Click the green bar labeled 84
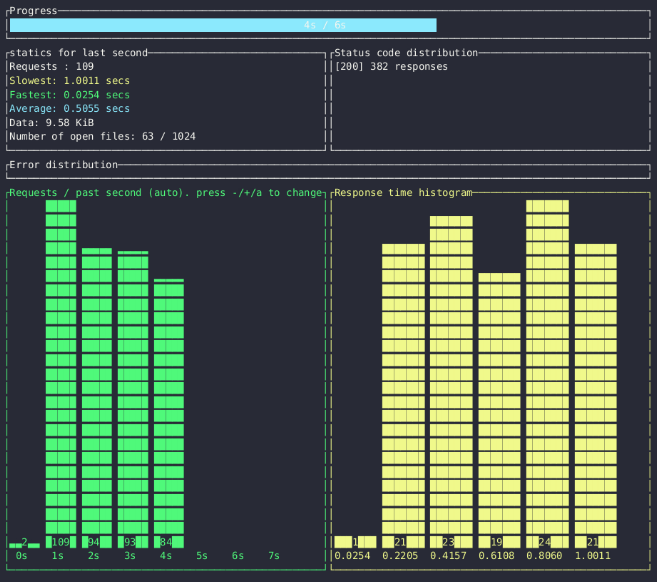 point(169,414)
